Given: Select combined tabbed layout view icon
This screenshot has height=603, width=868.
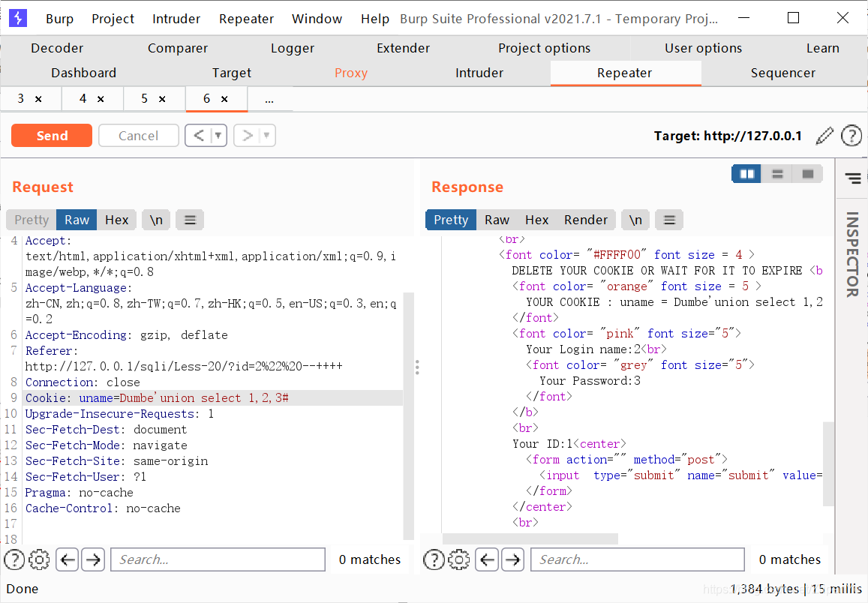Looking at the screenshot, I should coord(808,174).
